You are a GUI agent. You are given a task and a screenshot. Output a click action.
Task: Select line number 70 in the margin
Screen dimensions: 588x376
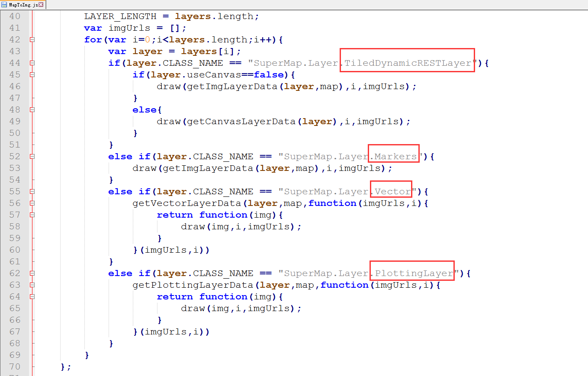click(15, 367)
